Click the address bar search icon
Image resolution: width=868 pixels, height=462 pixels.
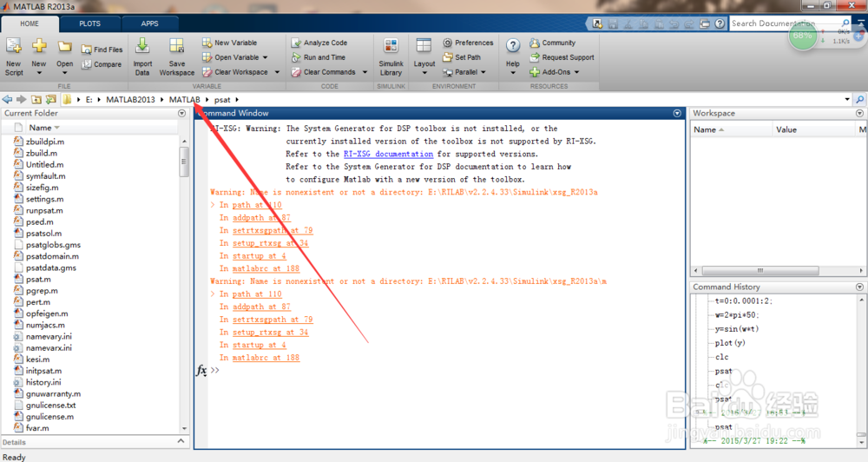pos(859,100)
